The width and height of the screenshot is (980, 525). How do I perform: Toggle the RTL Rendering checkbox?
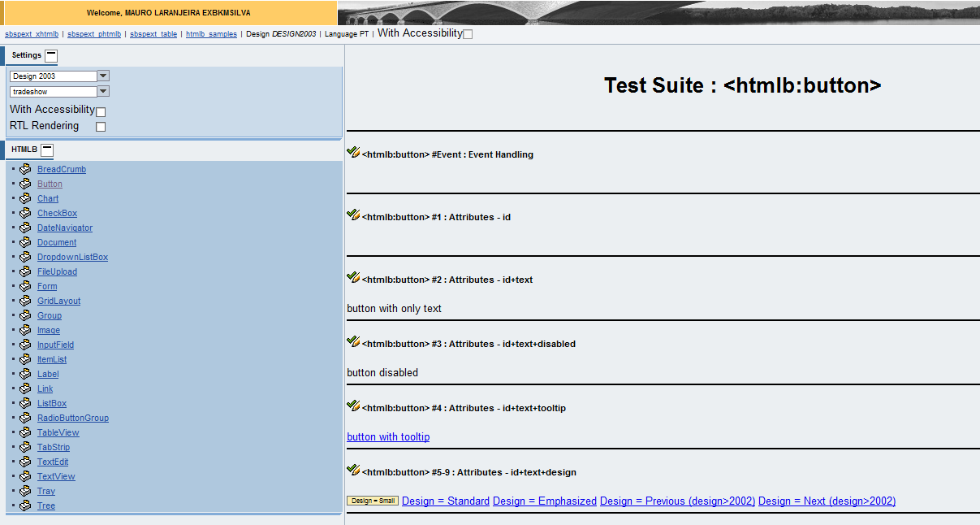point(101,127)
